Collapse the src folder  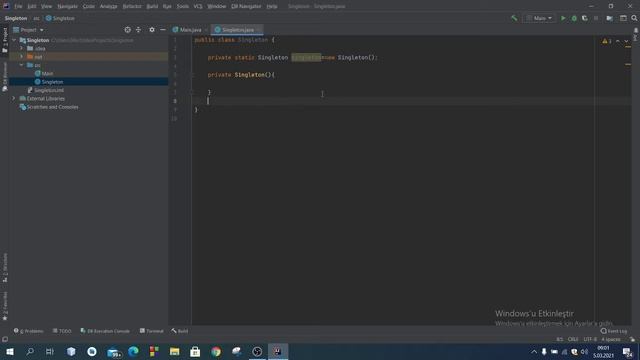point(22,65)
